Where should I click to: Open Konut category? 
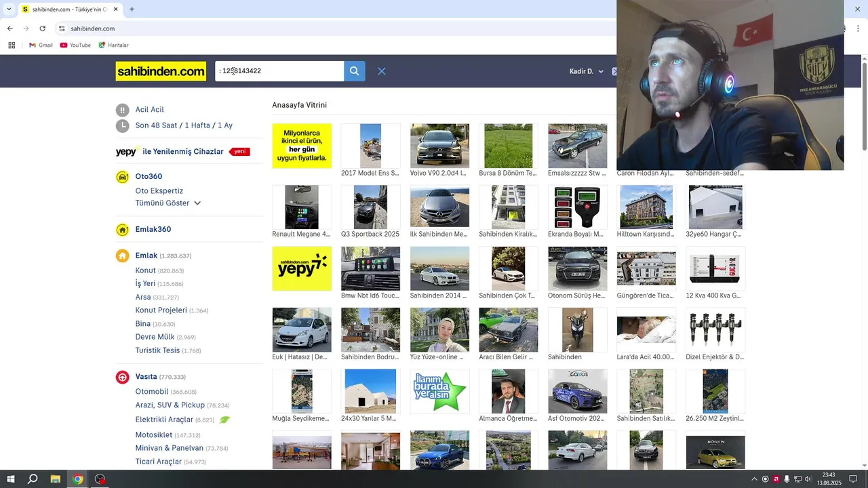click(x=145, y=270)
